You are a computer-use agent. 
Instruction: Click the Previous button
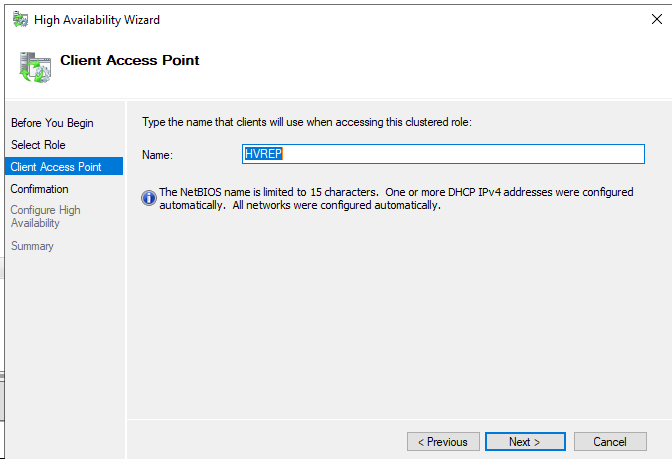point(443,441)
